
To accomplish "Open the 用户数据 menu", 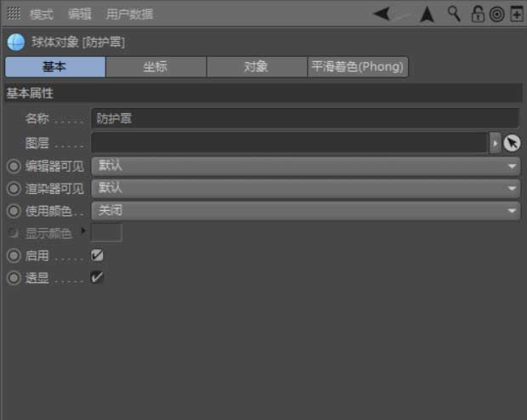I will 129,14.
